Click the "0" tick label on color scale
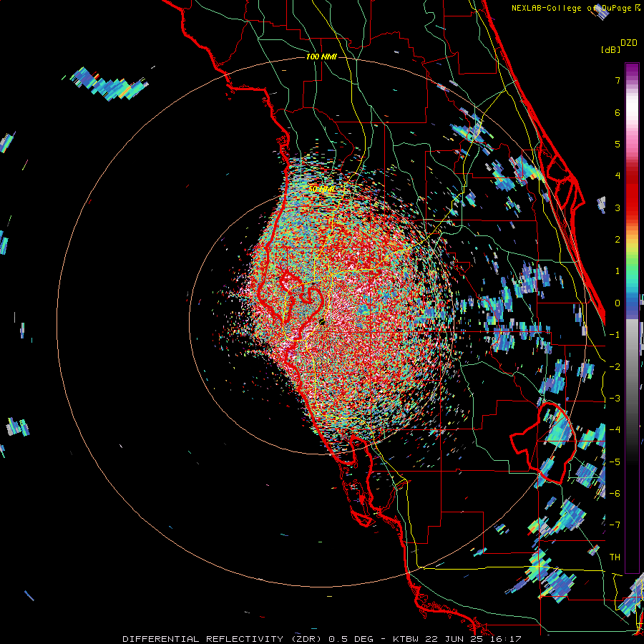This screenshot has width=644, height=644. click(618, 303)
